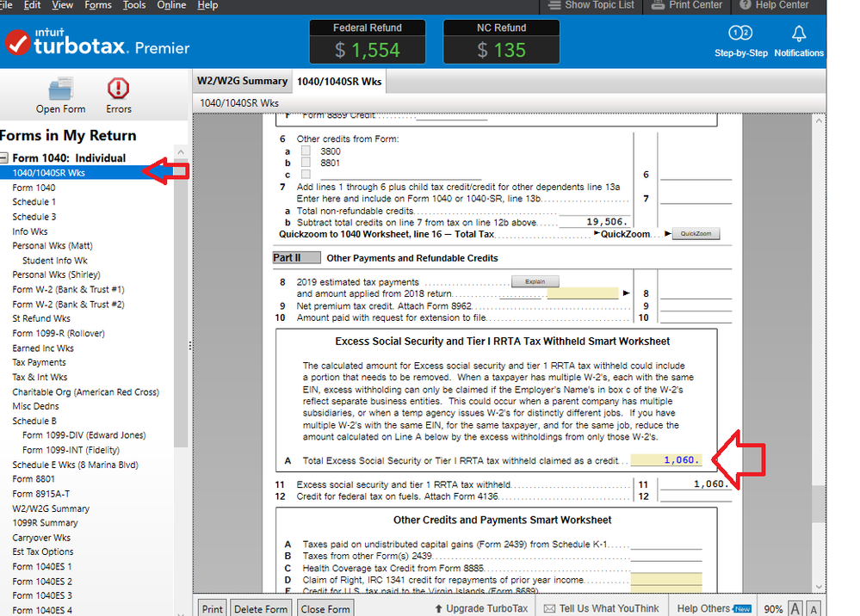Check the Form 8801 credit box
This screenshot has width=860, height=616.
point(306,163)
